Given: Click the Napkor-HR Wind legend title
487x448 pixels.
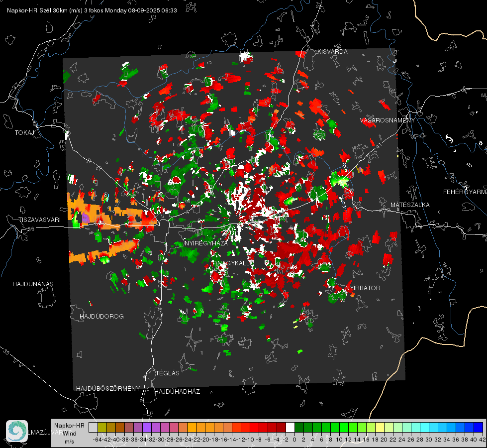Looking at the screenshot, I should 69,430.
